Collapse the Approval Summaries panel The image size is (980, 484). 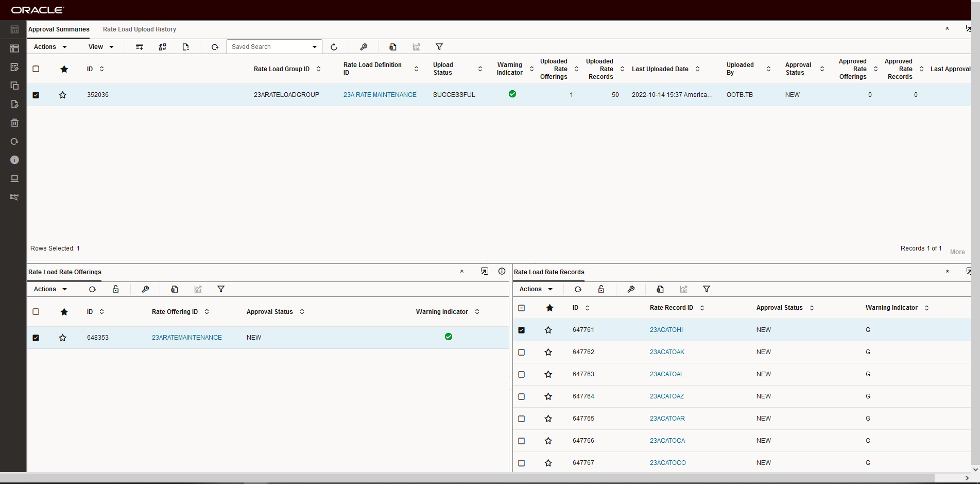click(947, 29)
